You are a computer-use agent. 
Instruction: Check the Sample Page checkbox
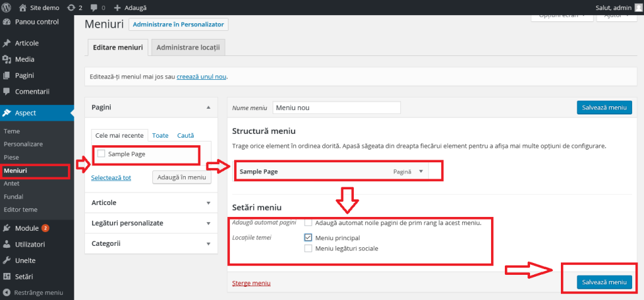coord(101,153)
